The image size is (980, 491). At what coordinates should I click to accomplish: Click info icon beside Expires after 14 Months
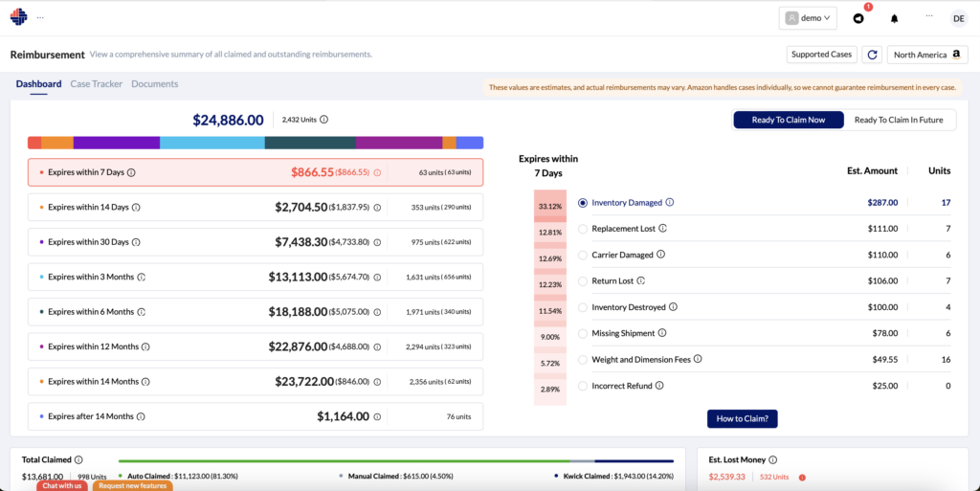[x=141, y=416]
